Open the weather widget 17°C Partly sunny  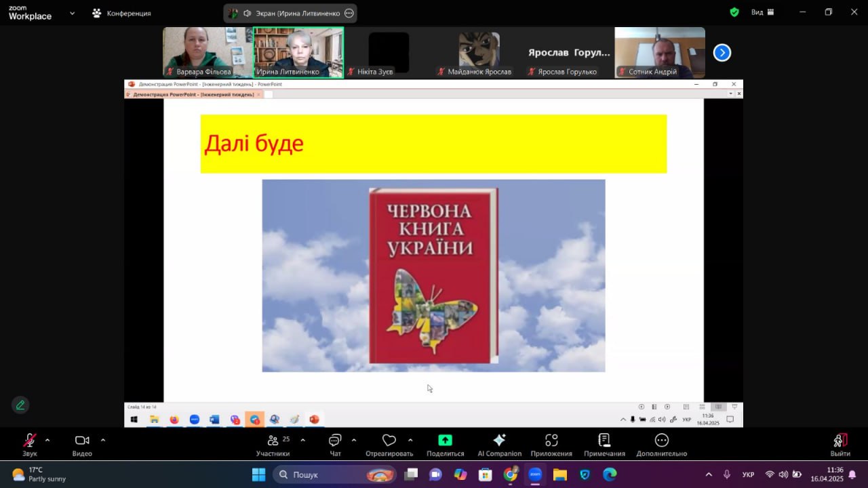[x=39, y=474]
